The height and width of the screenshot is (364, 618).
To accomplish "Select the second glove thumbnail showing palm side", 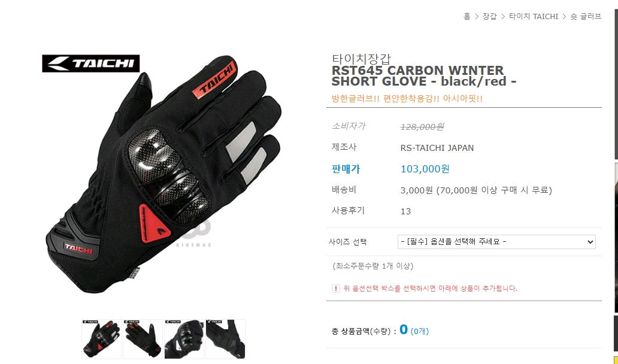I will 143,339.
